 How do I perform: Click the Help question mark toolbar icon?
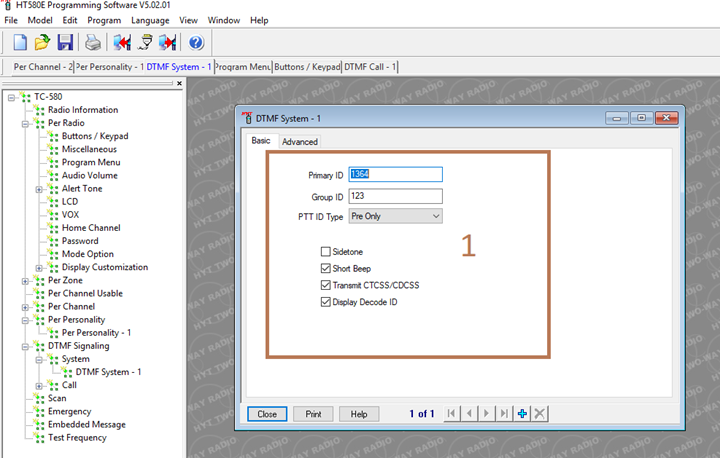point(196,42)
